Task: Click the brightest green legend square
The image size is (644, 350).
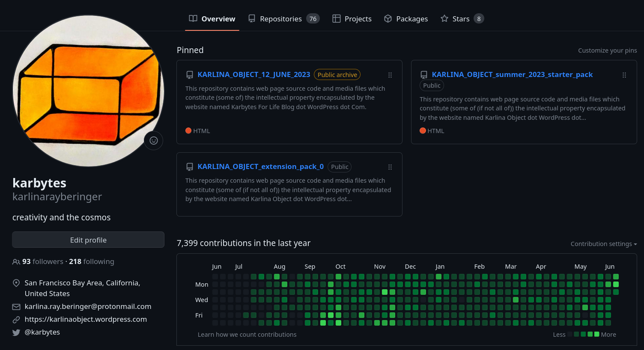Action: pos(597,334)
